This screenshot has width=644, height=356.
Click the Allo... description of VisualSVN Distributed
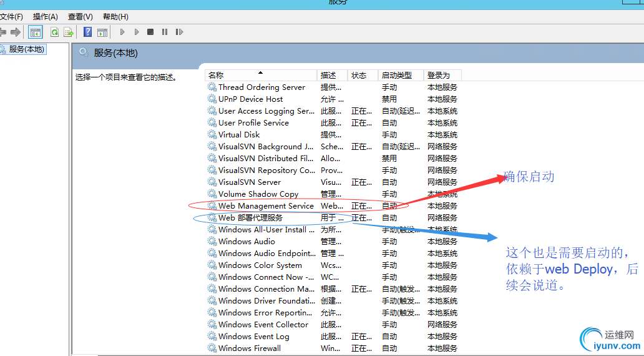(x=330, y=158)
